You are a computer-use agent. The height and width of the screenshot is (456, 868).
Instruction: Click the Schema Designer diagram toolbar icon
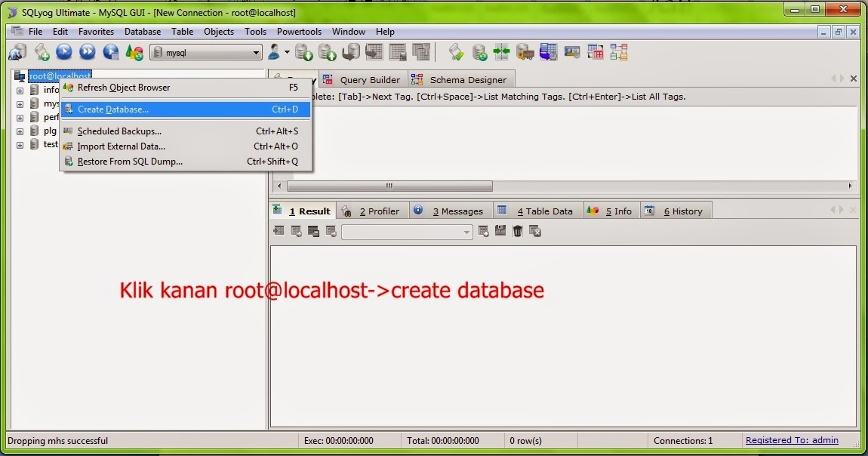[x=618, y=52]
